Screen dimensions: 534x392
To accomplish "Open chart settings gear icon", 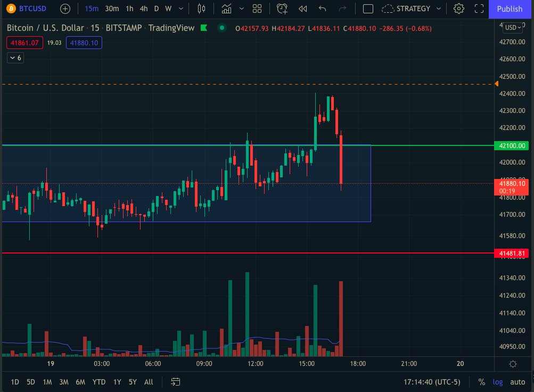I will (459, 9).
